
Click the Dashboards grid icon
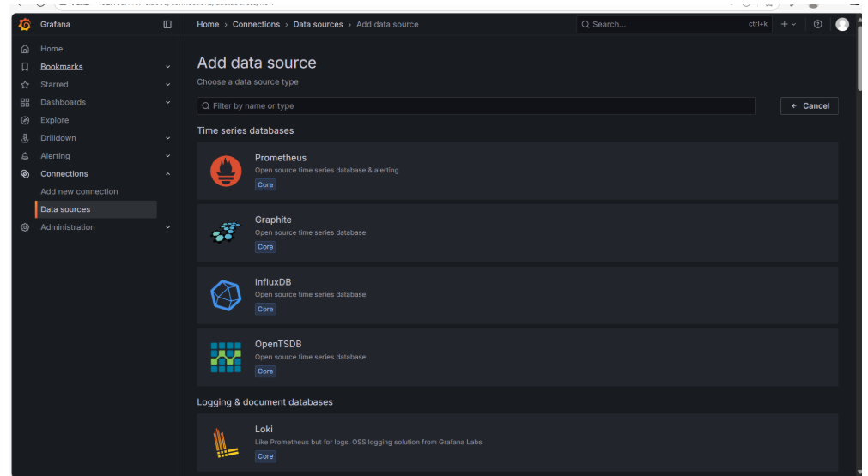pyautogui.click(x=25, y=102)
